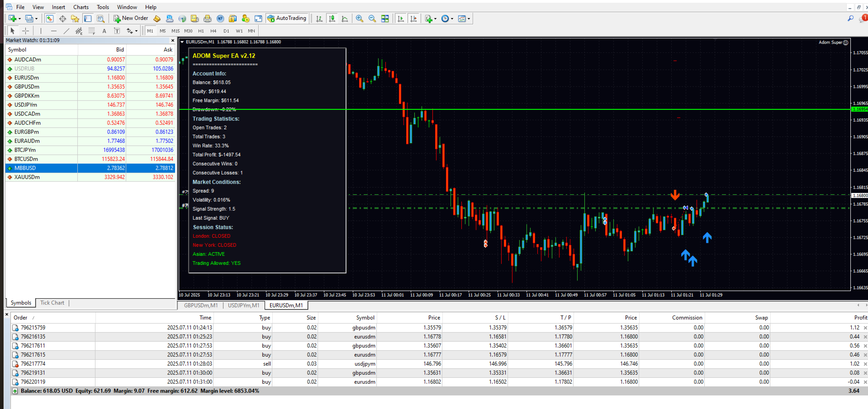Toggle Chart Shift
The image size is (868, 409).
point(413,19)
